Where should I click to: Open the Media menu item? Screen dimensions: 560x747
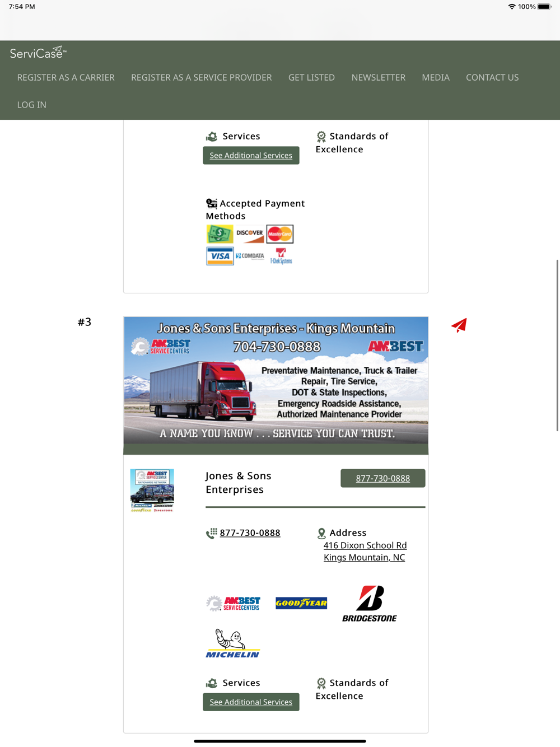coord(436,77)
